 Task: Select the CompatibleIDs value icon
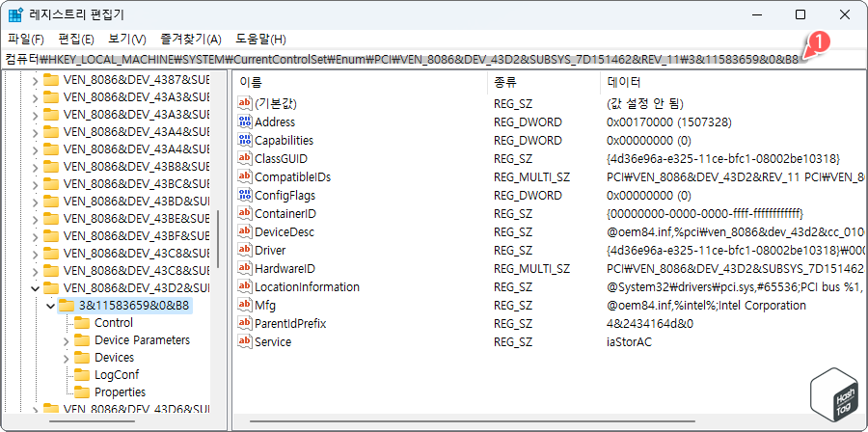245,177
